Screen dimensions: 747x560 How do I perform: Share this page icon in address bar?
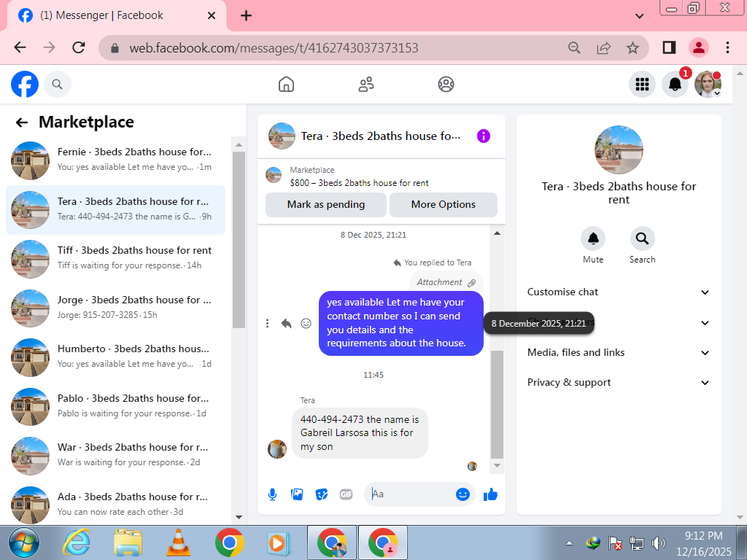tap(603, 47)
